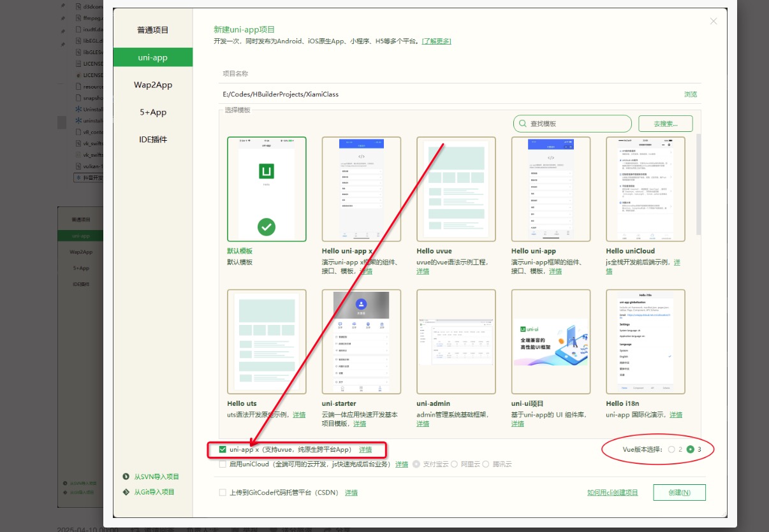The height and width of the screenshot is (532, 769).
Task: Open 详情 link next to 上传到GitCode代码托管平台
Action: pos(351,492)
